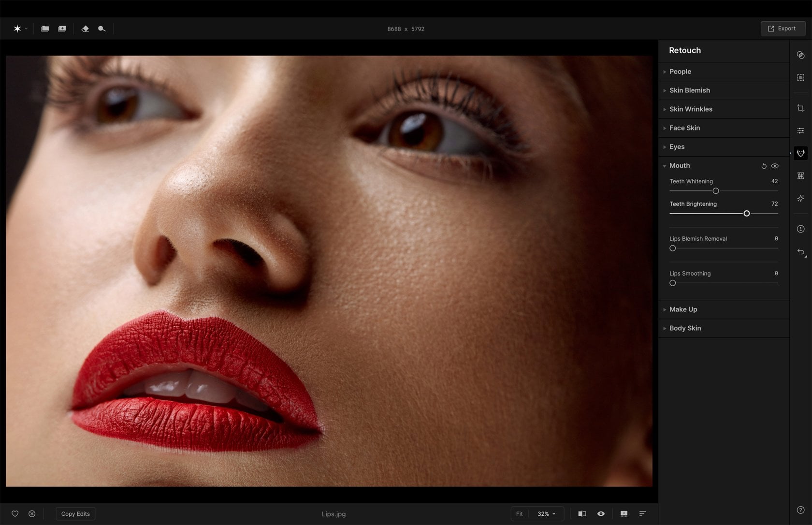Click the Export button

pyautogui.click(x=782, y=29)
